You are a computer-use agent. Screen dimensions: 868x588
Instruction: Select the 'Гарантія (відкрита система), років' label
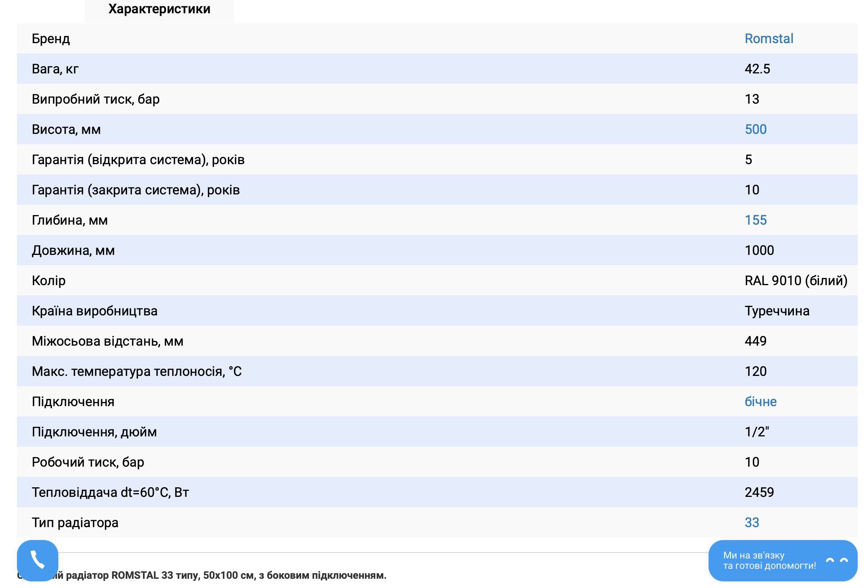[138, 160]
